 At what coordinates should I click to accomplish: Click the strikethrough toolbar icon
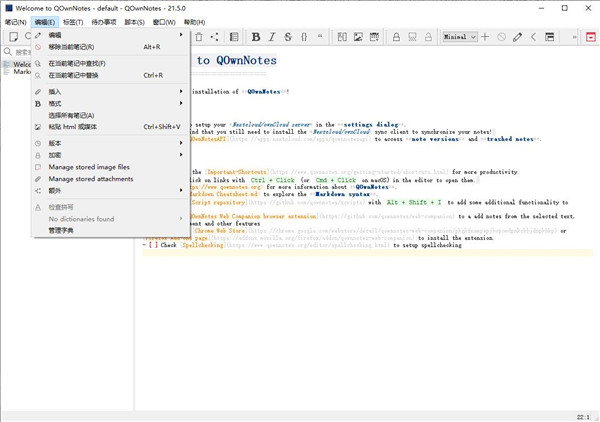[288, 37]
